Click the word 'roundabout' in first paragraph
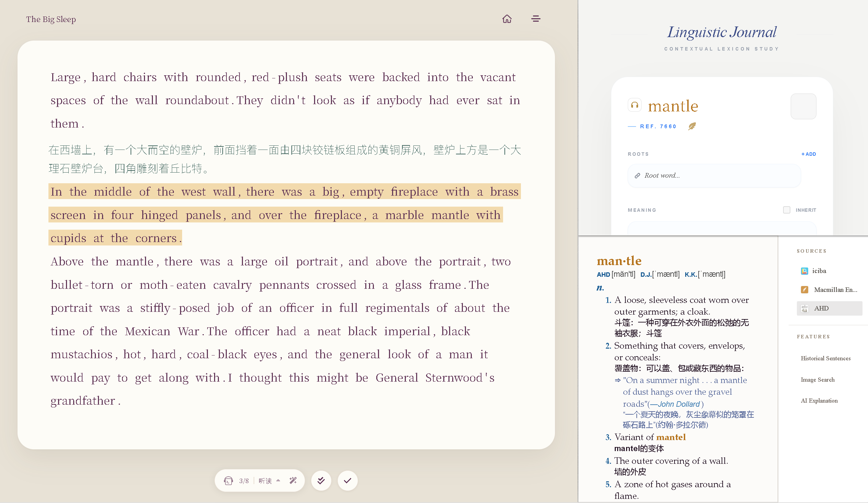The height and width of the screenshot is (503, 868). (197, 100)
